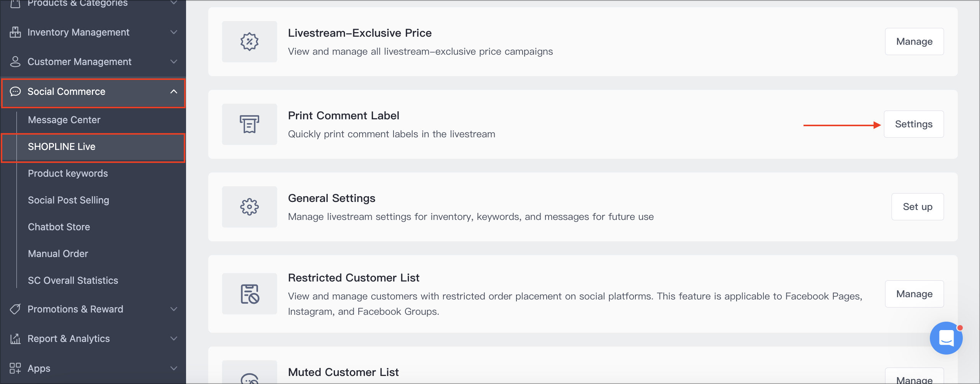
Task: Open SC Overall Statistics page
Action: pos(73,280)
